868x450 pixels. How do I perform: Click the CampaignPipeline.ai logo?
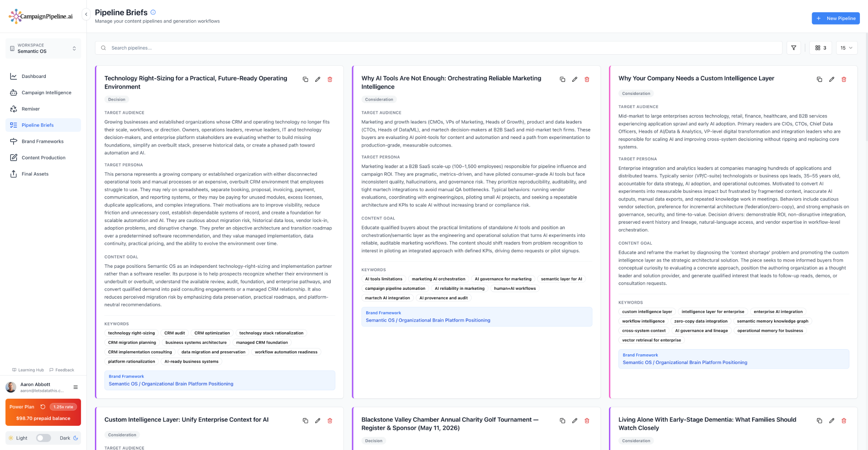coord(41,17)
